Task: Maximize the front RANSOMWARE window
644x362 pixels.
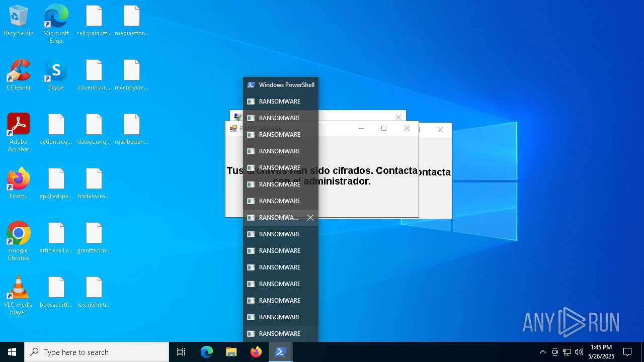Action: (384, 129)
